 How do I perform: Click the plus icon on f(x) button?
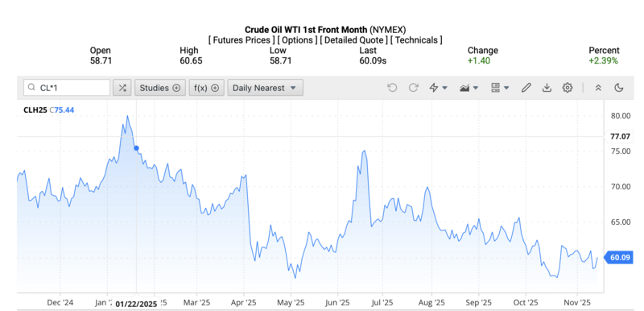(x=215, y=88)
